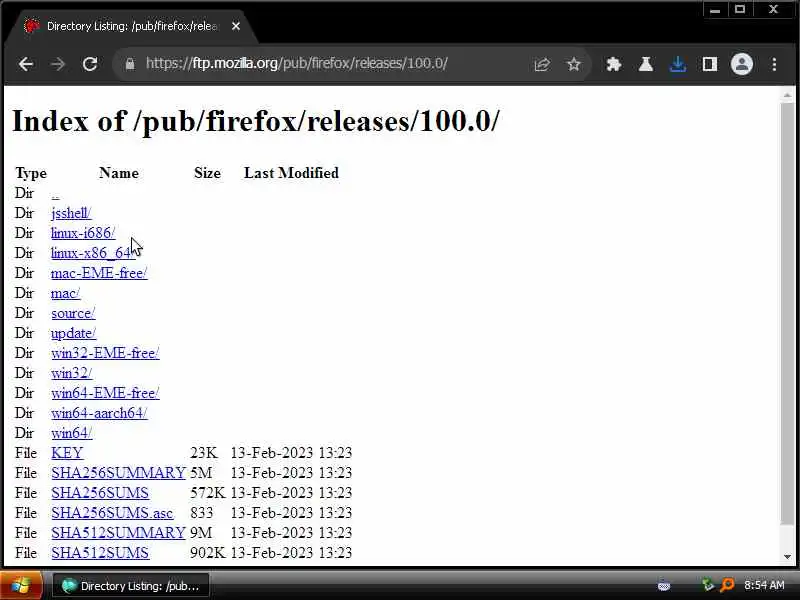The height and width of the screenshot is (600, 800).
Task: Click the '9M' size of SHA512SUMMARY
Action: click(x=201, y=533)
